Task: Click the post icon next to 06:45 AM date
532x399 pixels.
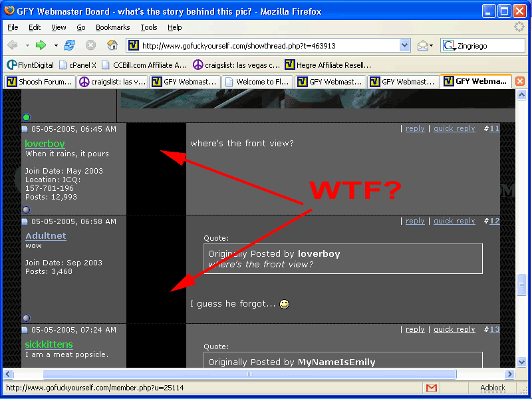Action: pyautogui.click(x=25, y=129)
